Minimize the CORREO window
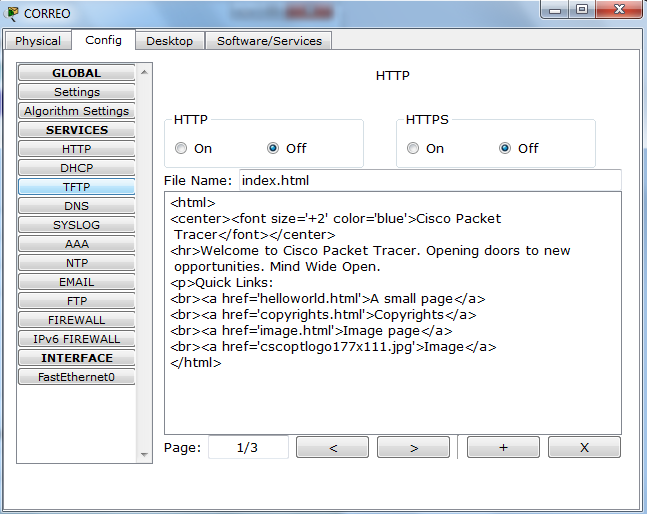647x514 pixels. (x=555, y=9)
